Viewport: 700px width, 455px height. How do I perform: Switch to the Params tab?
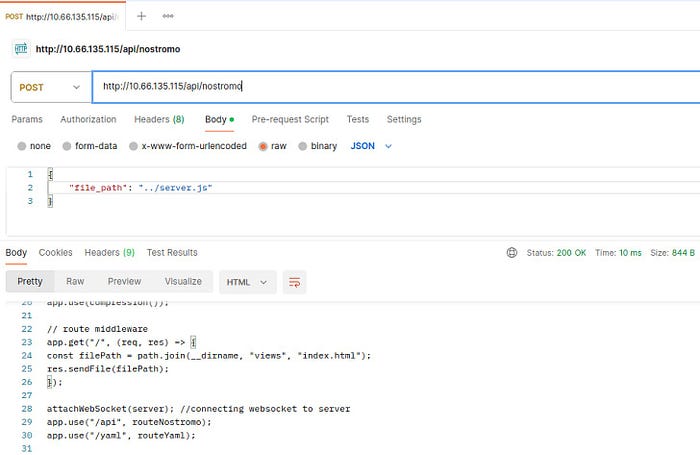coord(27,119)
